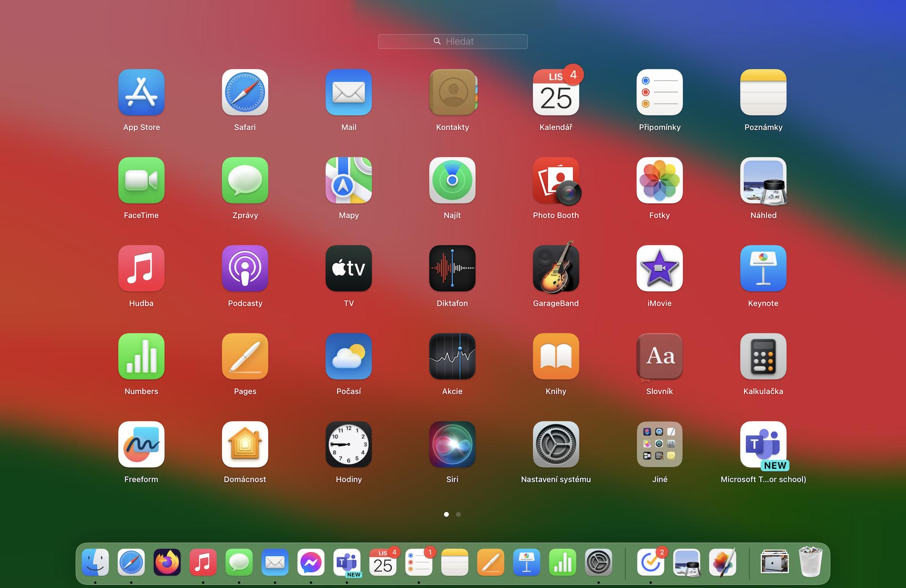Launch the Domácnost app
906x588 pixels.
[245, 444]
